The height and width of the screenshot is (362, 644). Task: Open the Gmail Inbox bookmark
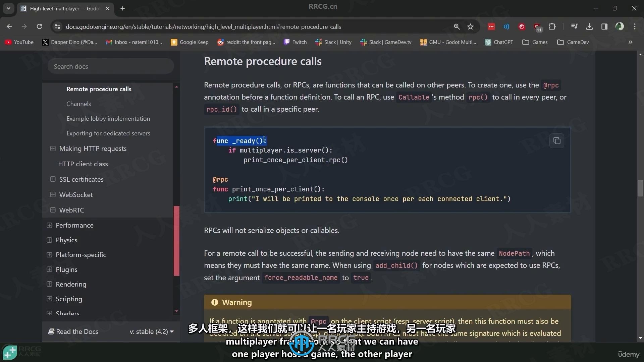click(x=134, y=42)
